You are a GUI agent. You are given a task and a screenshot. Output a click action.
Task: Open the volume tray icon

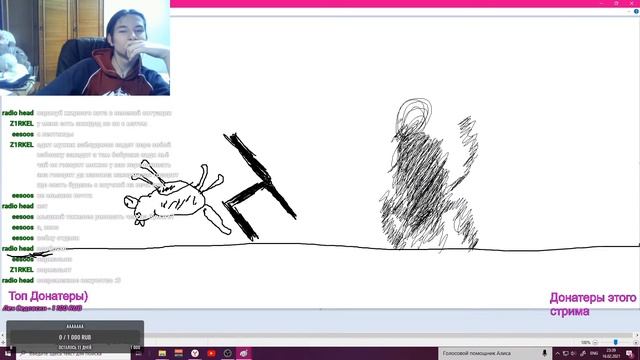pyautogui.click(x=573, y=353)
